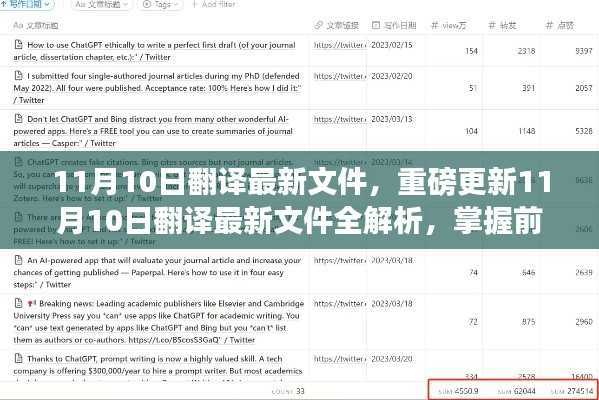Select the repost count cell '1148'

(527, 131)
